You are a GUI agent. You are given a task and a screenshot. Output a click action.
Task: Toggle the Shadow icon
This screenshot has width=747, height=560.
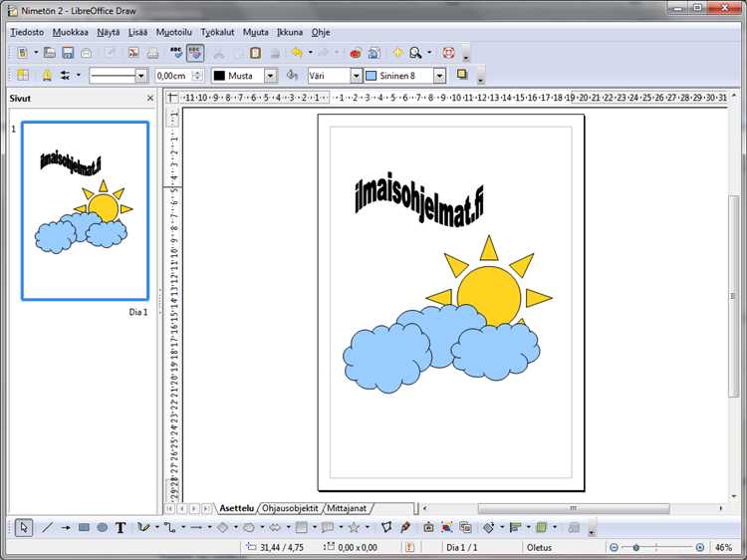pos(462,75)
